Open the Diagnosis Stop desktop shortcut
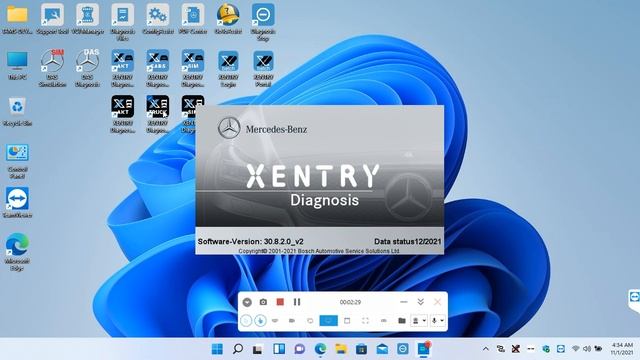Screen dimensions: 640x360 tap(263, 22)
